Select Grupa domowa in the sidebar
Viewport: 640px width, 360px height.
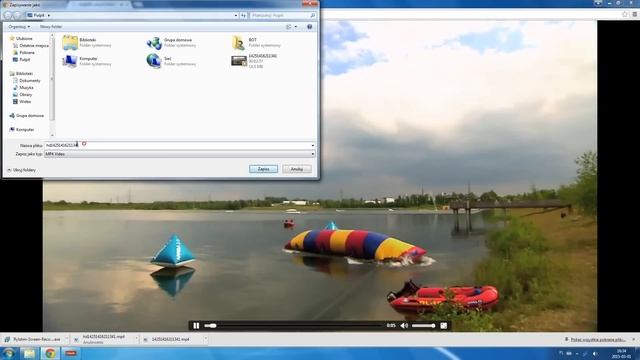(27, 116)
